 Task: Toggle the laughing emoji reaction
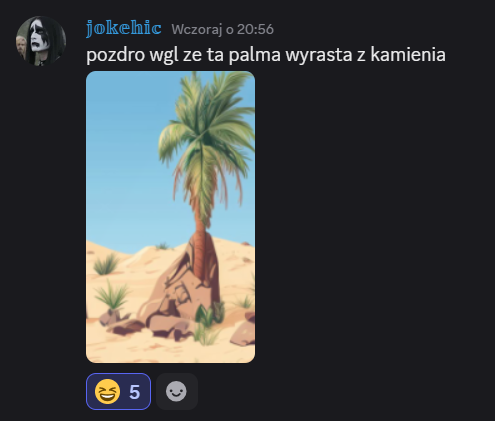tap(118, 391)
